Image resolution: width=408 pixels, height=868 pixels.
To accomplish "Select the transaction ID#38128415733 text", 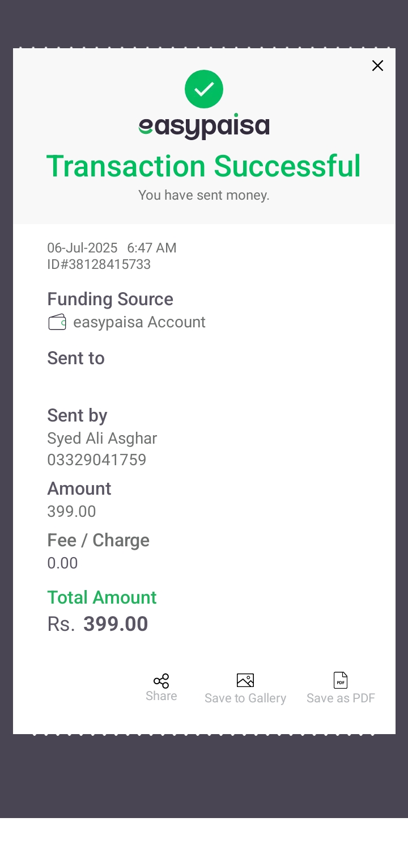I will tap(99, 264).
